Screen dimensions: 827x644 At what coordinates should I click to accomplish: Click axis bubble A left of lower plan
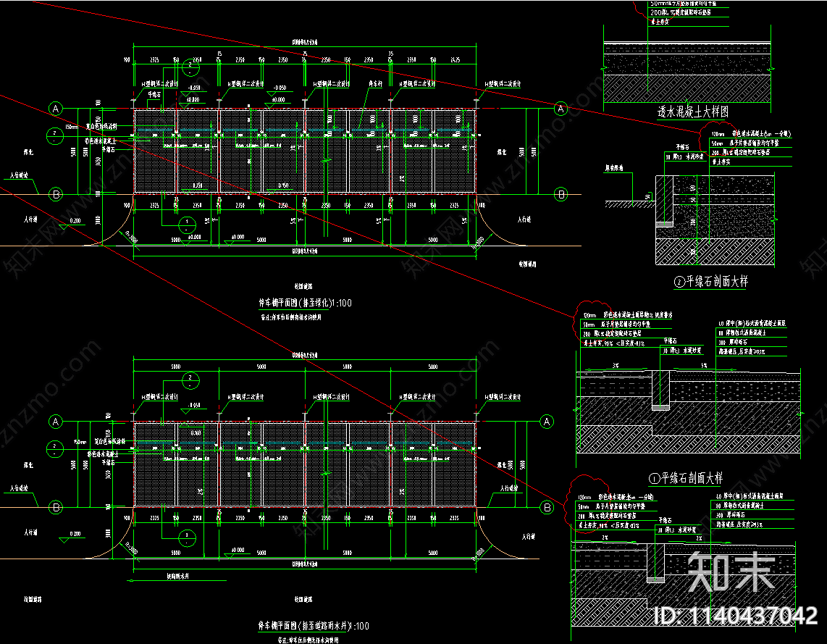point(55,422)
